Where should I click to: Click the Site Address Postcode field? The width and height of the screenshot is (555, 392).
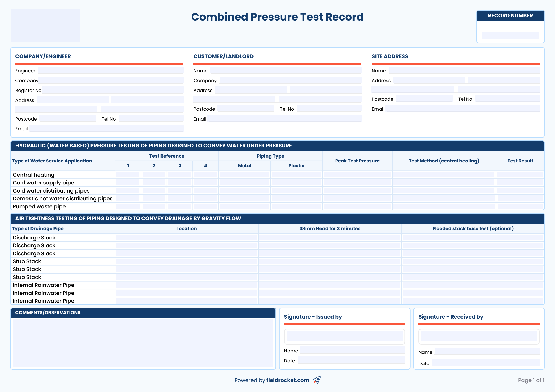tap(424, 99)
